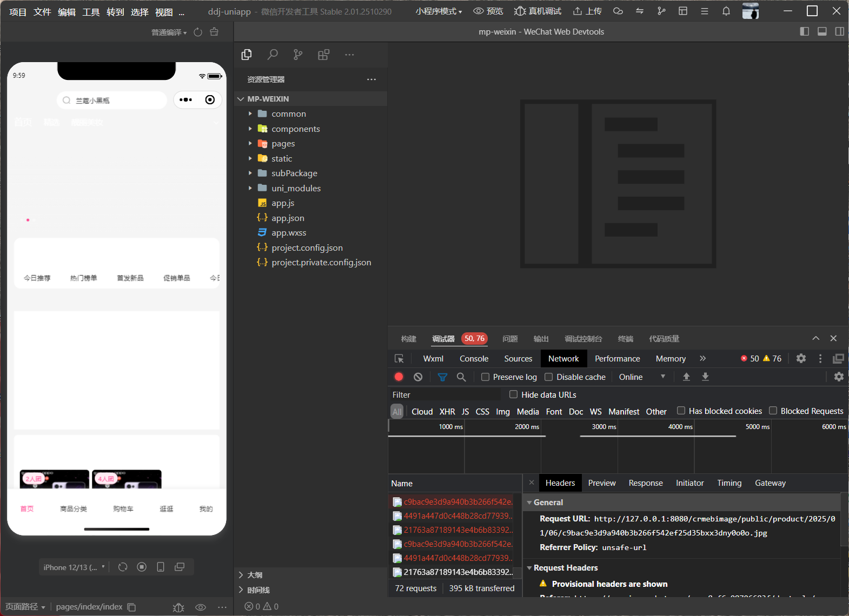The image size is (849, 616).
Task: Open the search icon in the activity bar
Action: [273, 55]
